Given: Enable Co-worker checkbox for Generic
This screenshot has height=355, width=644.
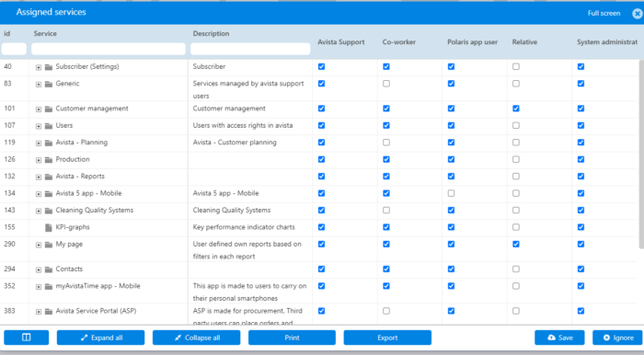Looking at the screenshot, I should (386, 84).
